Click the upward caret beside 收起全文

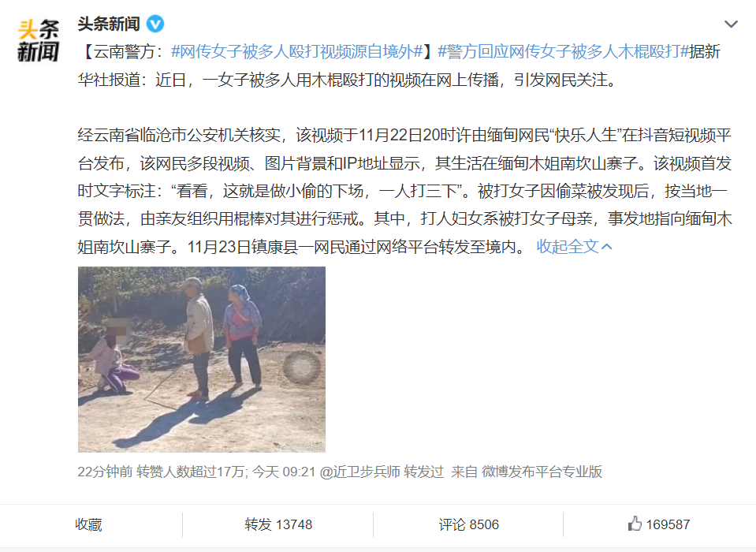607,247
